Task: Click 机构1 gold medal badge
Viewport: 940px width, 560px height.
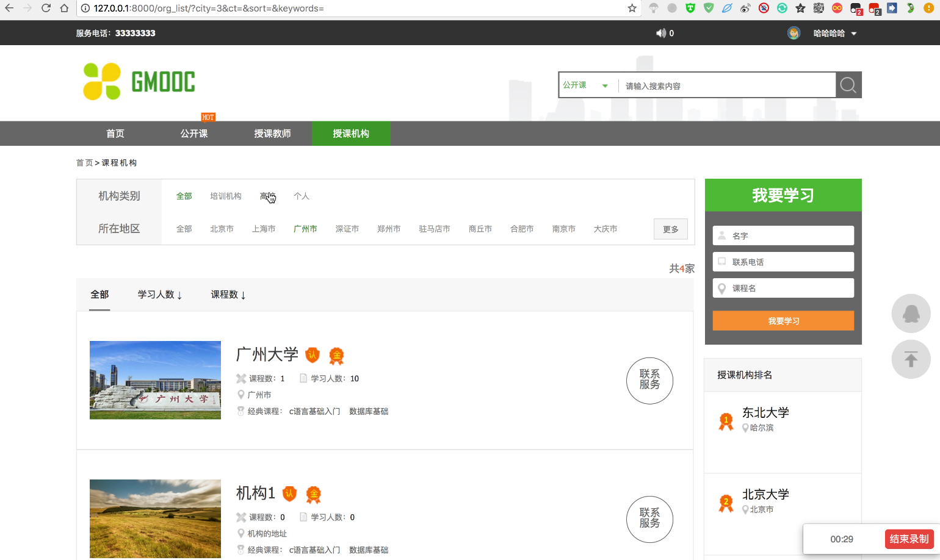Action: pyautogui.click(x=314, y=494)
